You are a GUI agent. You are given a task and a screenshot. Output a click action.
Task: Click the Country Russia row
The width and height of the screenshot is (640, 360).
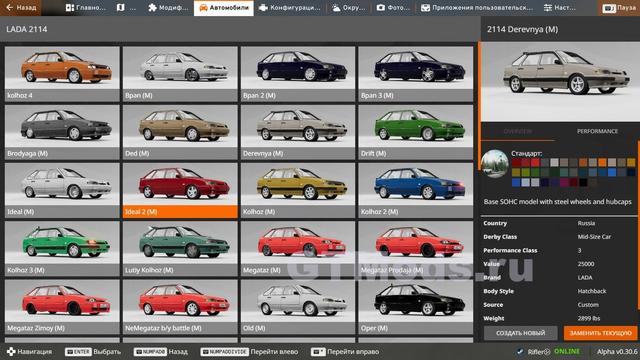557,223
